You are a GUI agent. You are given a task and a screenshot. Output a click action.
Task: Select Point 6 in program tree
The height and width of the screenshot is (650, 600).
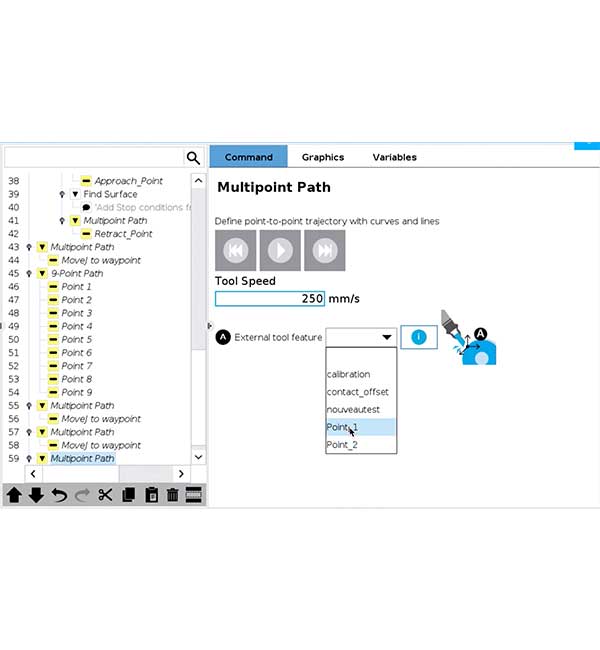pyautogui.click(x=76, y=353)
